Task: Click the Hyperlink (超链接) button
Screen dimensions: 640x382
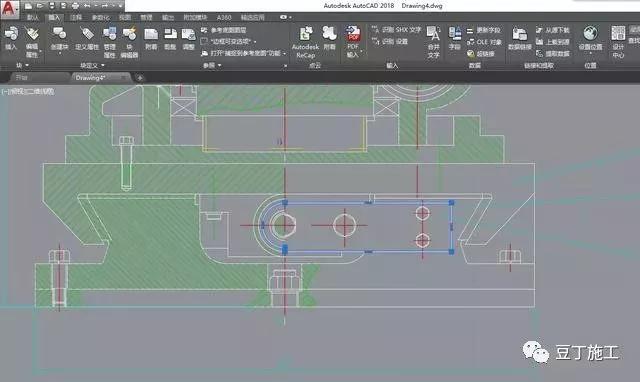Action: [481, 53]
